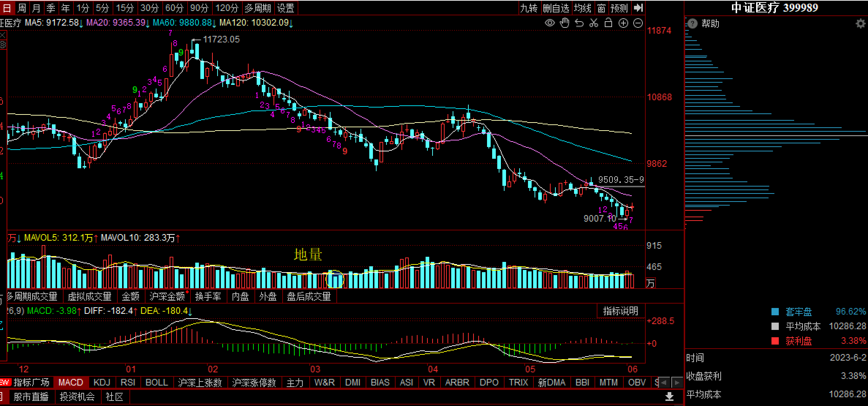Click the 删自选 button
The image size is (868, 406).
tap(556, 8)
